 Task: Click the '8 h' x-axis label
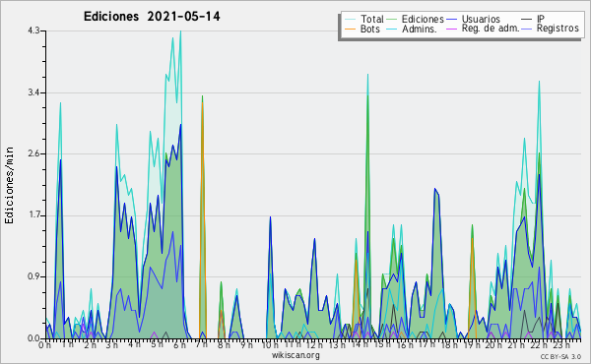224,345
